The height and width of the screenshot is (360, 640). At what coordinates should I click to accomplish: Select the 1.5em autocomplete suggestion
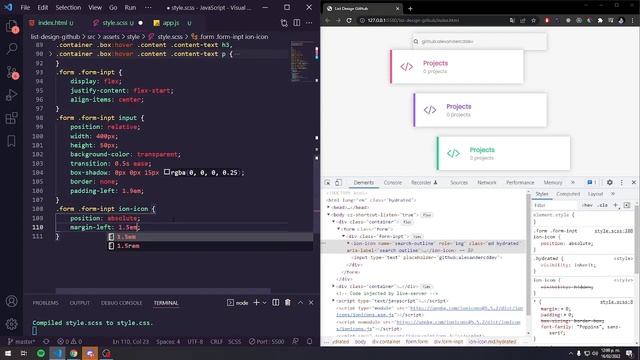(210, 237)
